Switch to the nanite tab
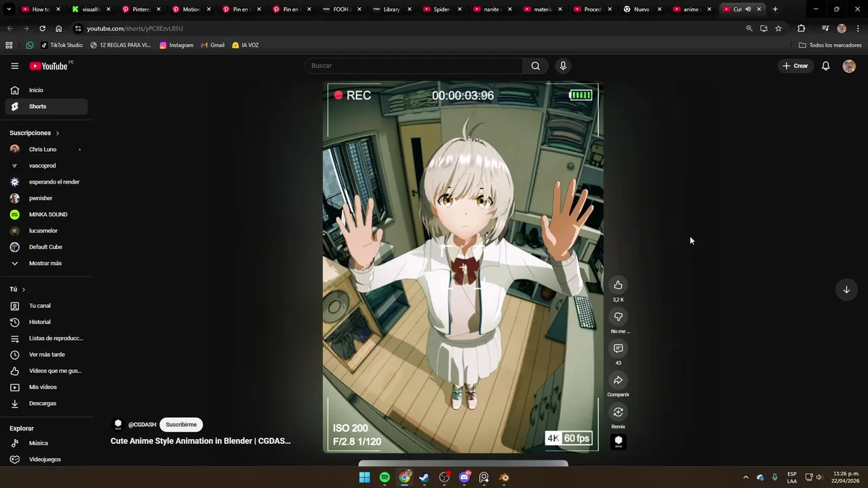Image resolution: width=868 pixels, height=488 pixels. pyautogui.click(x=492, y=9)
